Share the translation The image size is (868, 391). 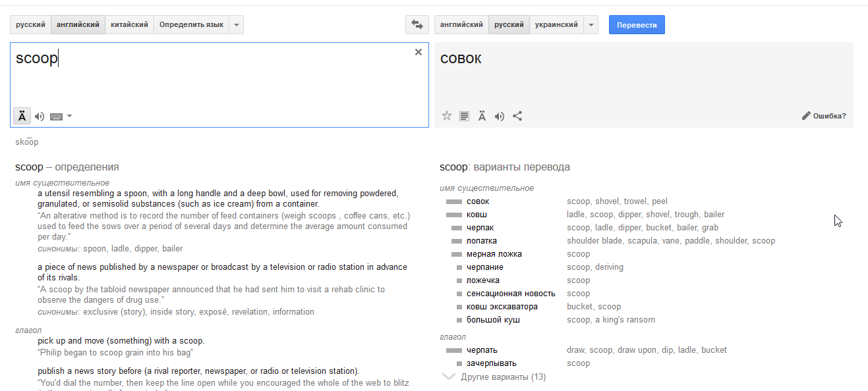click(x=517, y=116)
